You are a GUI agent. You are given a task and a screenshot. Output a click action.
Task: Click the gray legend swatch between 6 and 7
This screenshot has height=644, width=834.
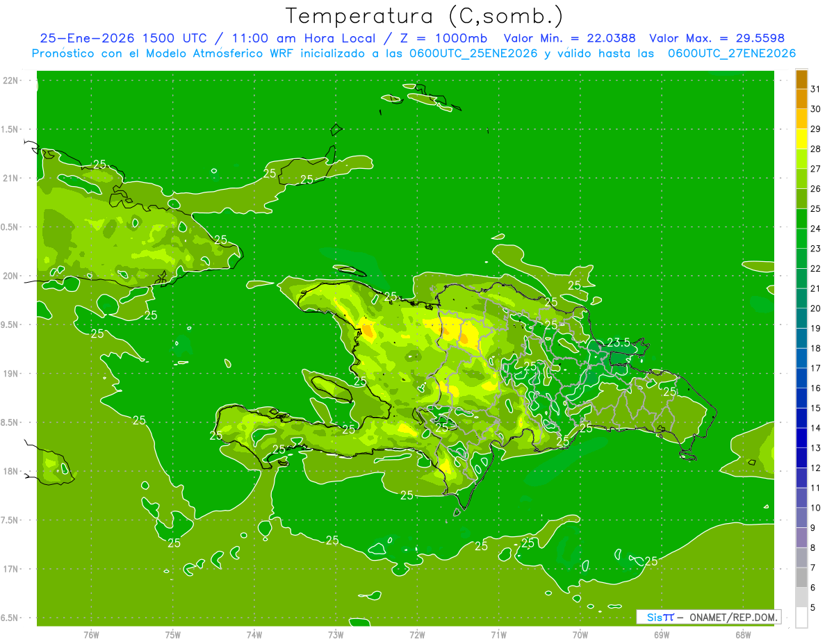[801, 577]
